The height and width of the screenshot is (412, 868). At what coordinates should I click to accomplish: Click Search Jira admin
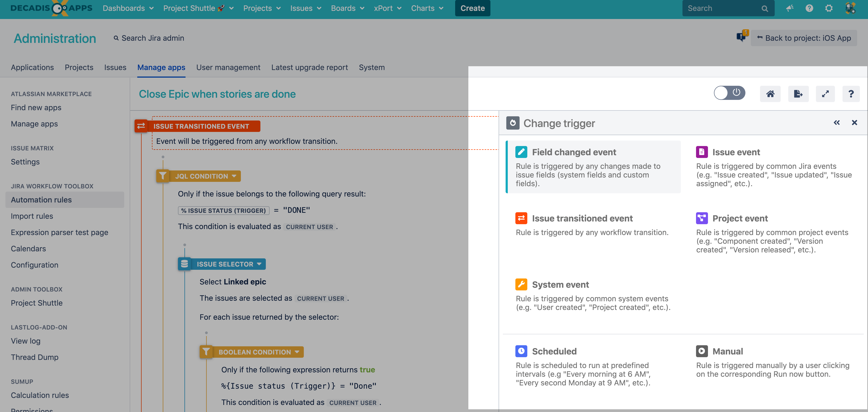[x=149, y=38]
